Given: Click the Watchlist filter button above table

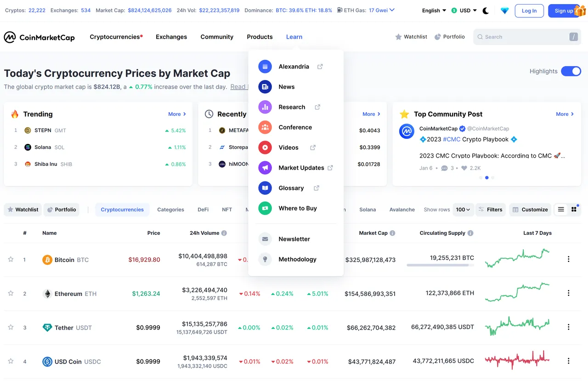Looking at the screenshot, I should (23, 210).
